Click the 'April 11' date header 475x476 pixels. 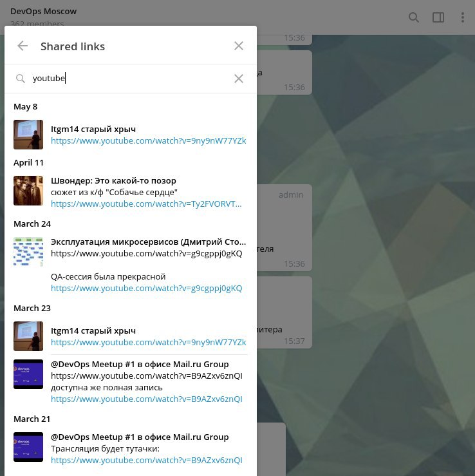pyautogui.click(x=28, y=163)
